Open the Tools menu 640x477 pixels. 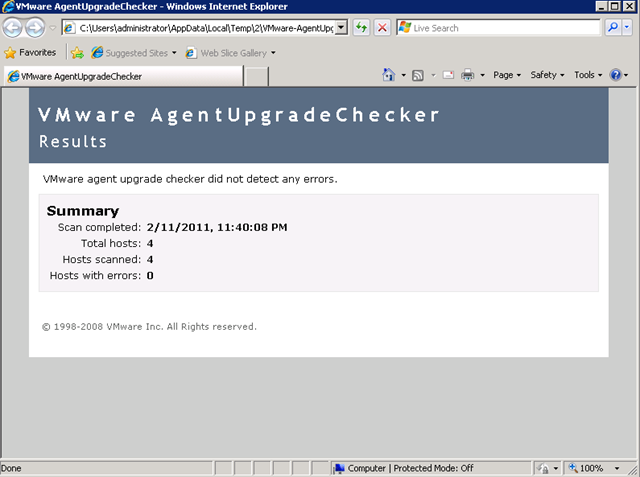click(588, 75)
